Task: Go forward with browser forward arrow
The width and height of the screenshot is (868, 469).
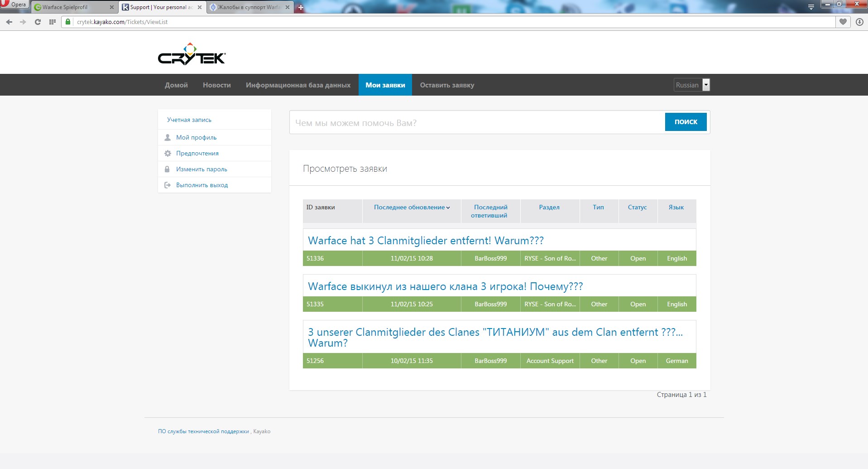Action: (x=23, y=22)
